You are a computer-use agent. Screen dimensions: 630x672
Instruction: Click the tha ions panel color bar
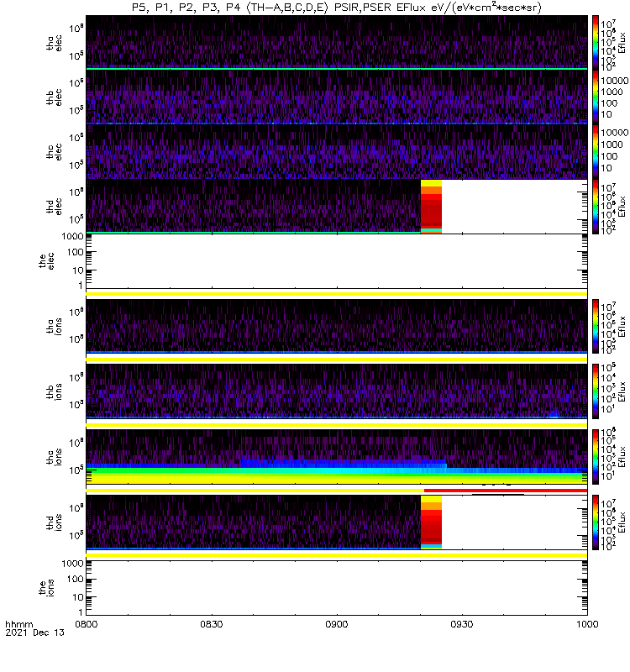(596, 326)
